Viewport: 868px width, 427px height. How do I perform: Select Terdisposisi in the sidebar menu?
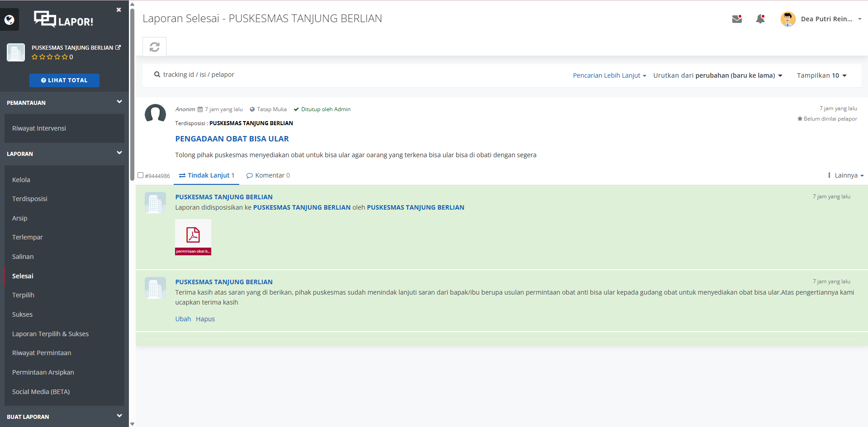30,199
